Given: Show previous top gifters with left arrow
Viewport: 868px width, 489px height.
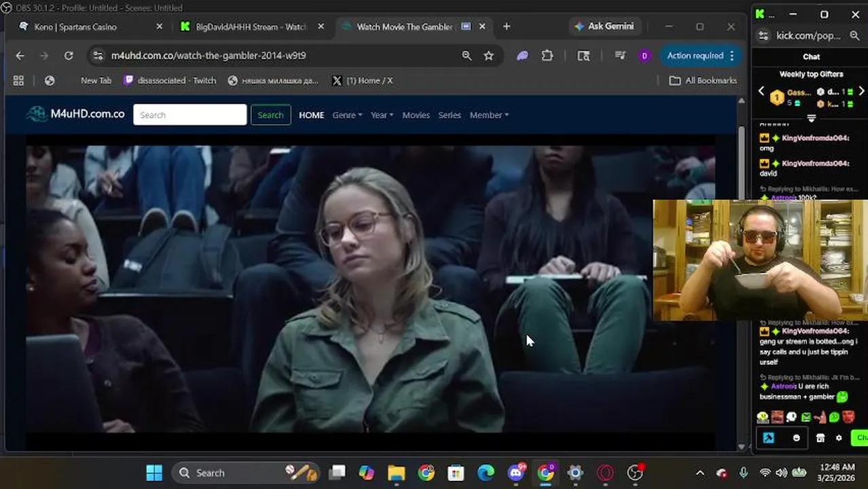Looking at the screenshot, I should [761, 91].
